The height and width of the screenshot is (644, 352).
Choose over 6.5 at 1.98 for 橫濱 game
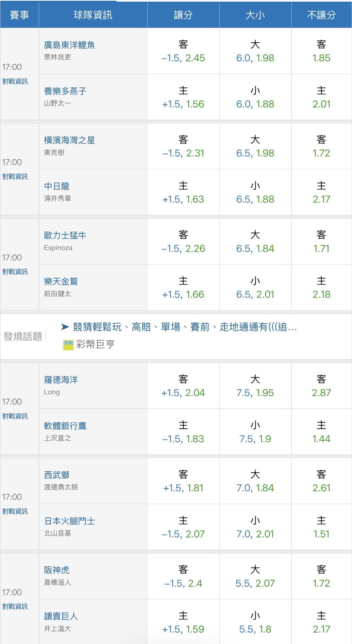255,146
